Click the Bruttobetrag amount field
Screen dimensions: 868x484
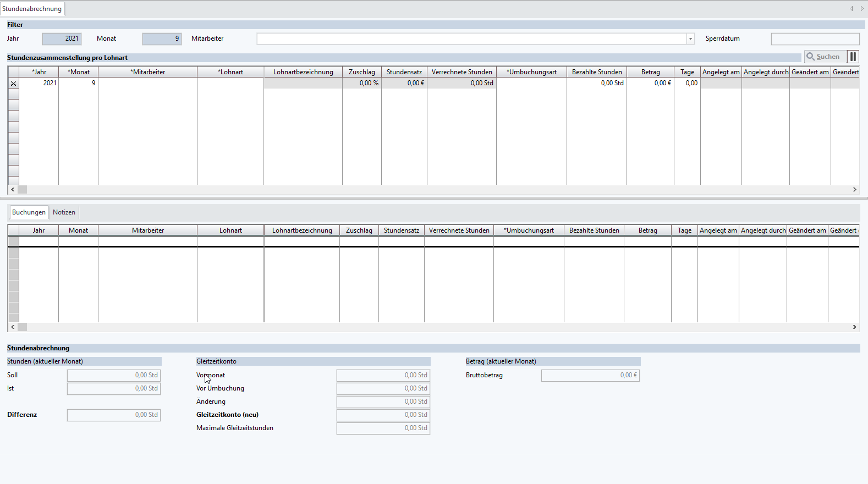click(590, 375)
